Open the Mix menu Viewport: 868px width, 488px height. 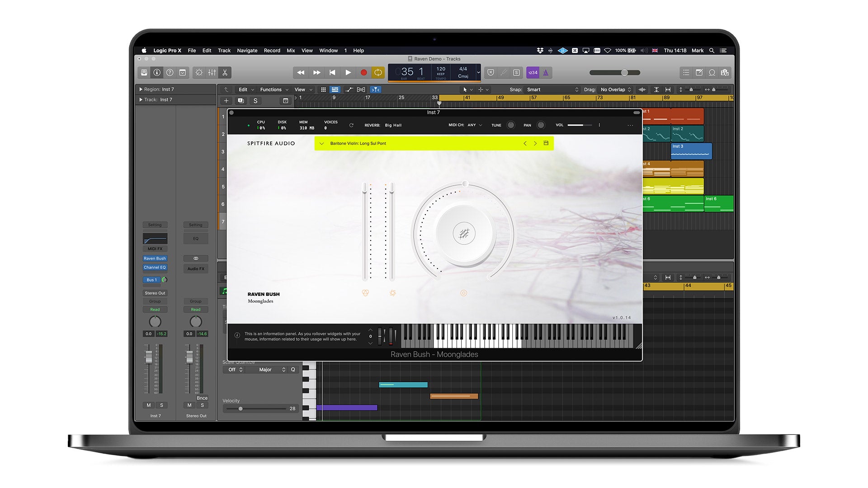(291, 51)
